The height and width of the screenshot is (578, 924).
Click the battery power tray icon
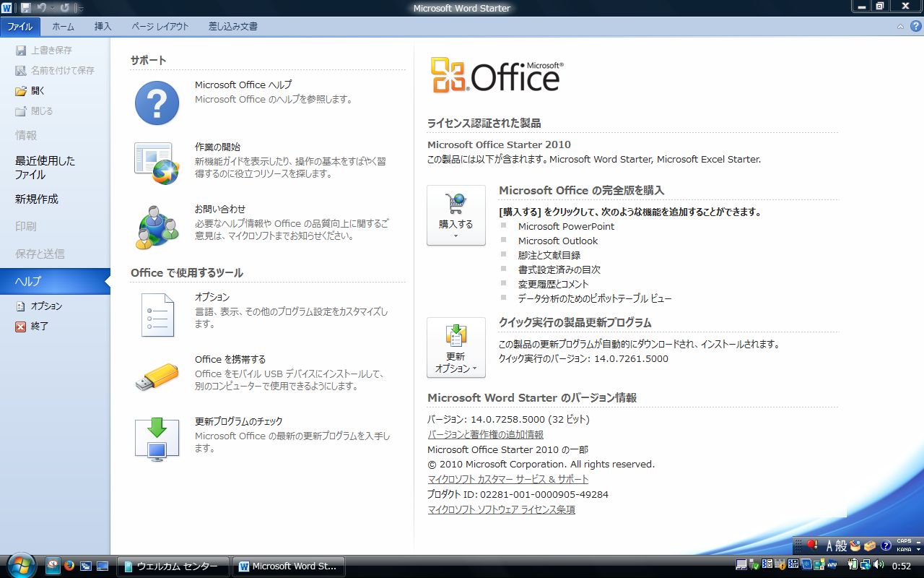(853, 564)
